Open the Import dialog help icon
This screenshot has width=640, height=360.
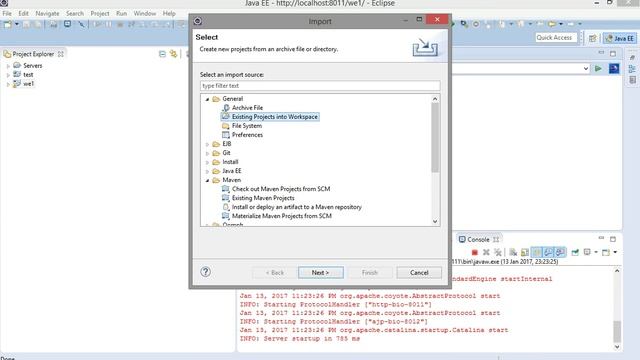coord(205,272)
